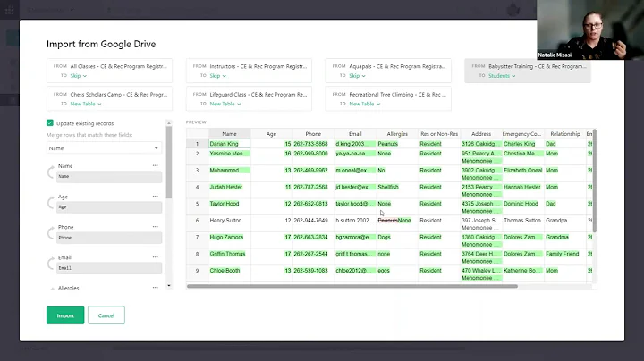Click the Name column header in preview
The image size is (644, 361).
click(229, 134)
